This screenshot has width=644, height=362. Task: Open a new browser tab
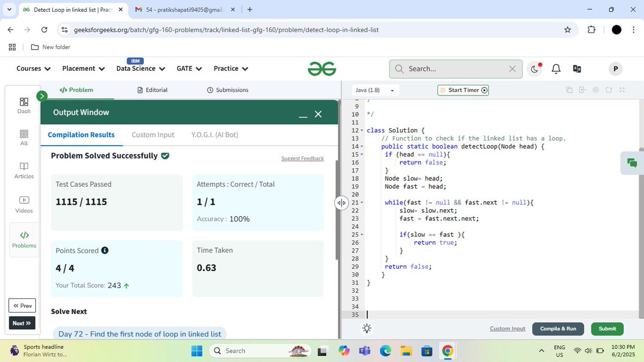click(x=250, y=9)
